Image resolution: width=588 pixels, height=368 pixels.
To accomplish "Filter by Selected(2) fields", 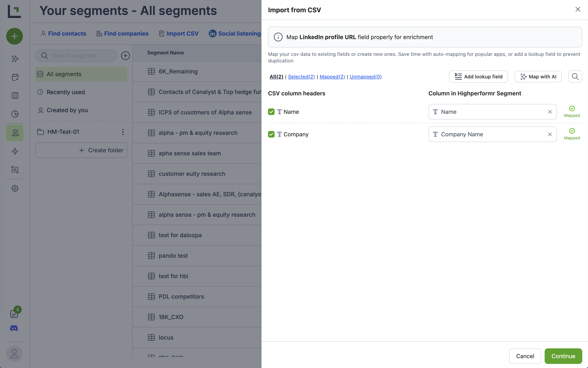I will [301, 77].
